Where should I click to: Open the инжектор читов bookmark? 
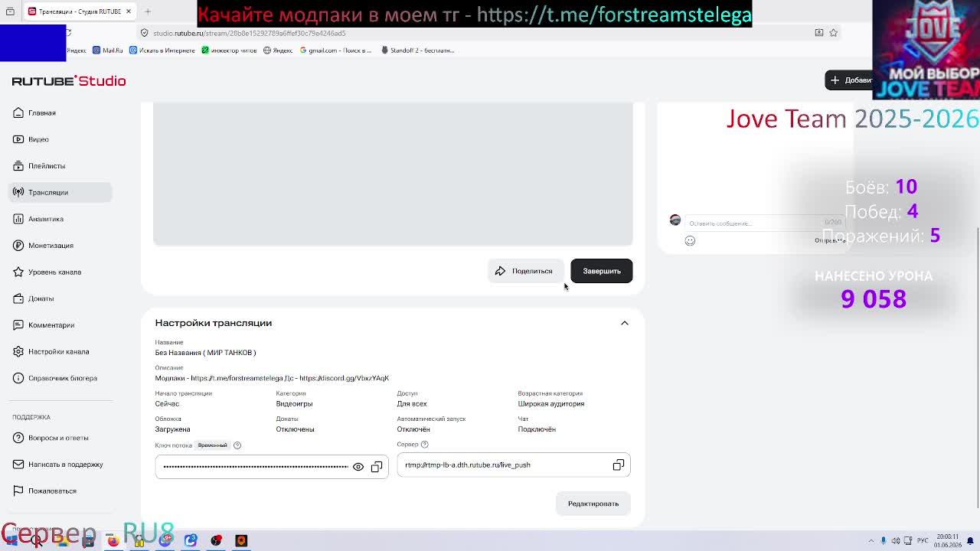pos(229,51)
